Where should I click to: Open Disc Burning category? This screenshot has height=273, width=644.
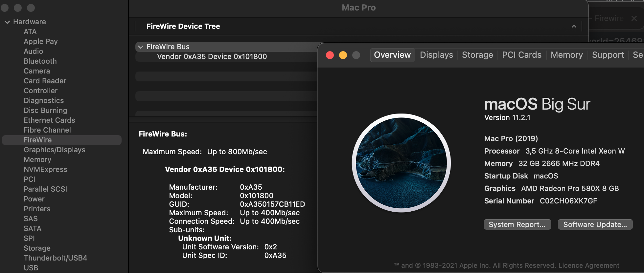(x=45, y=111)
